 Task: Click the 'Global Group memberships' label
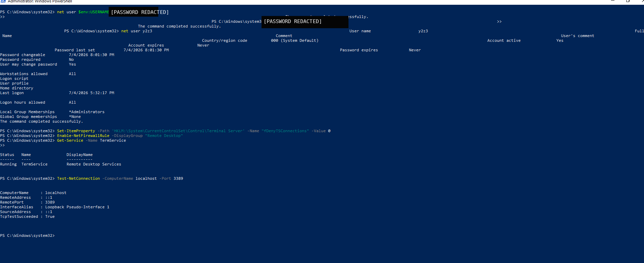[29, 117]
